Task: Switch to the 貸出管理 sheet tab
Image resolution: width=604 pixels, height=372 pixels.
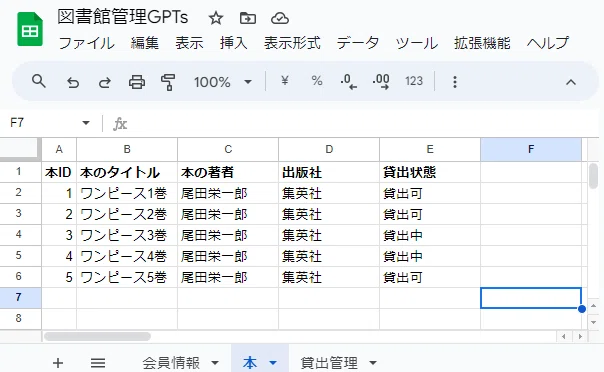Action: coord(329,363)
